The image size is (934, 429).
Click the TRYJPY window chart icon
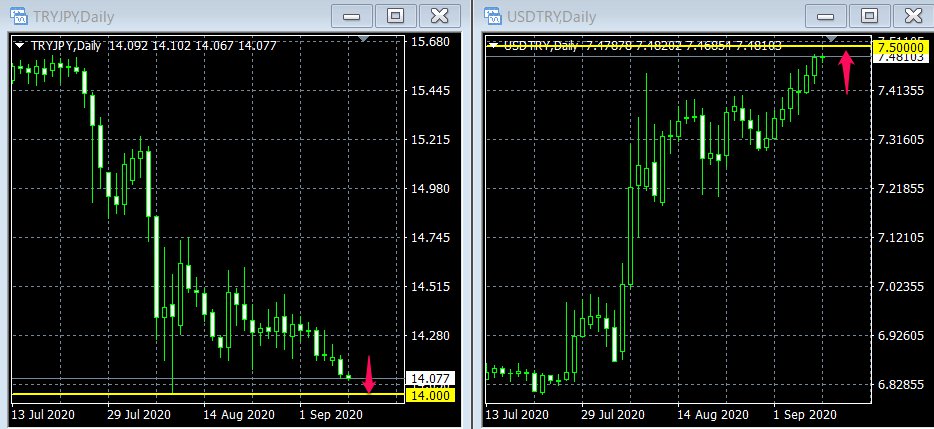click(17, 16)
